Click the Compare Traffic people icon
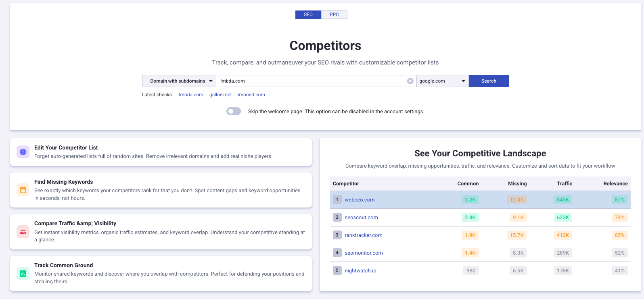This screenshot has height=299, width=644. [x=23, y=232]
